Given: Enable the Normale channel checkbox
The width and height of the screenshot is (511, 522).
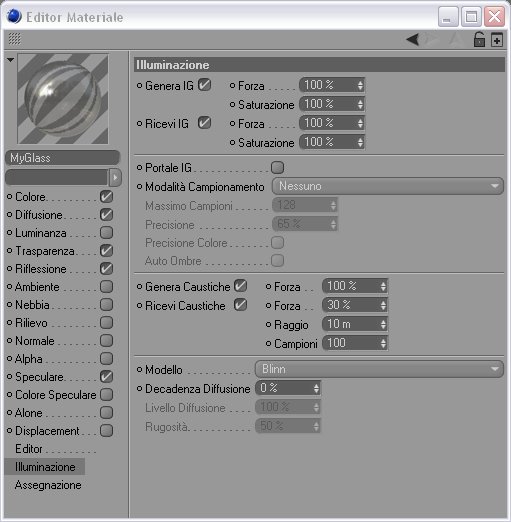Looking at the screenshot, I should click(x=106, y=341).
